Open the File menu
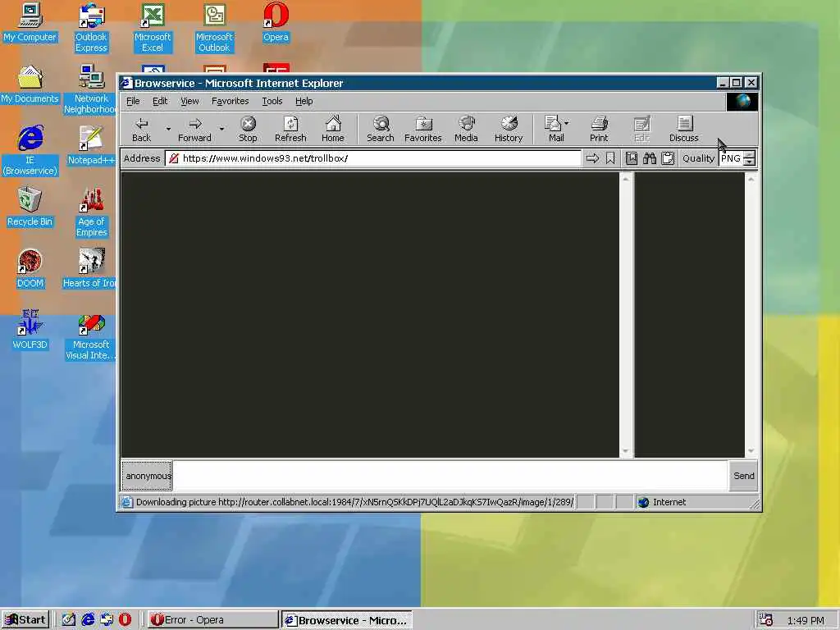The height and width of the screenshot is (630, 840). tap(133, 101)
